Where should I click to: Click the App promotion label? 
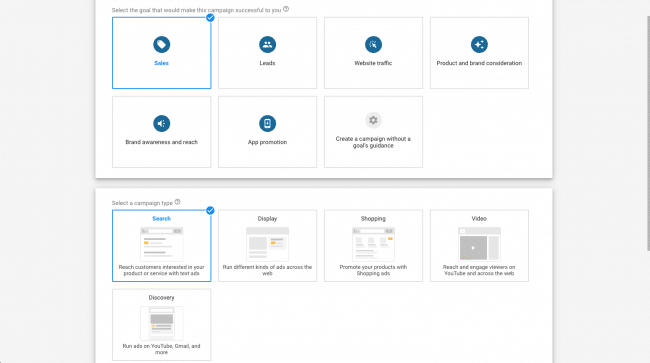tap(267, 142)
